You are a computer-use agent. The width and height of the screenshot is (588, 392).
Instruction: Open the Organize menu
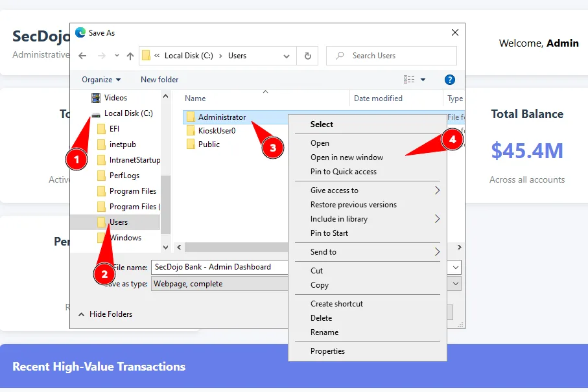pyautogui.click(x=101, y=80)
